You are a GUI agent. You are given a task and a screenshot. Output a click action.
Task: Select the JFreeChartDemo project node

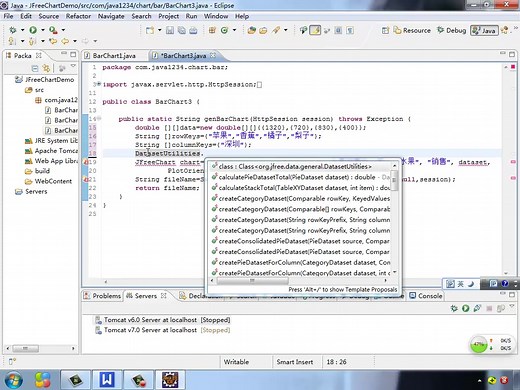coord(45,80)
